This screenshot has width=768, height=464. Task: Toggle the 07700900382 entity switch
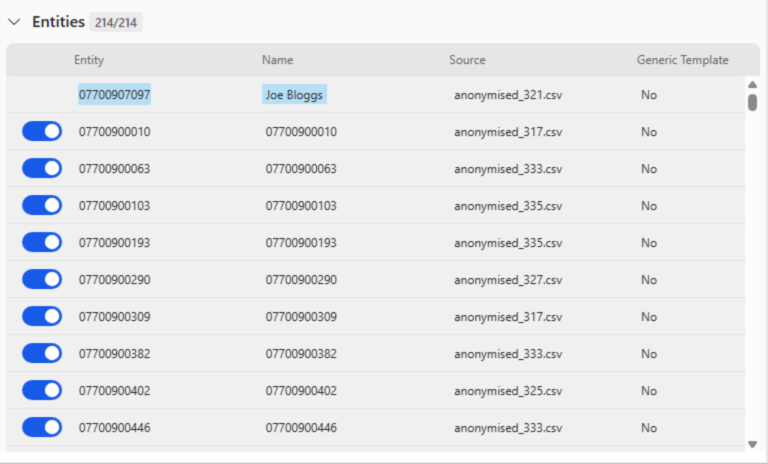42,354
